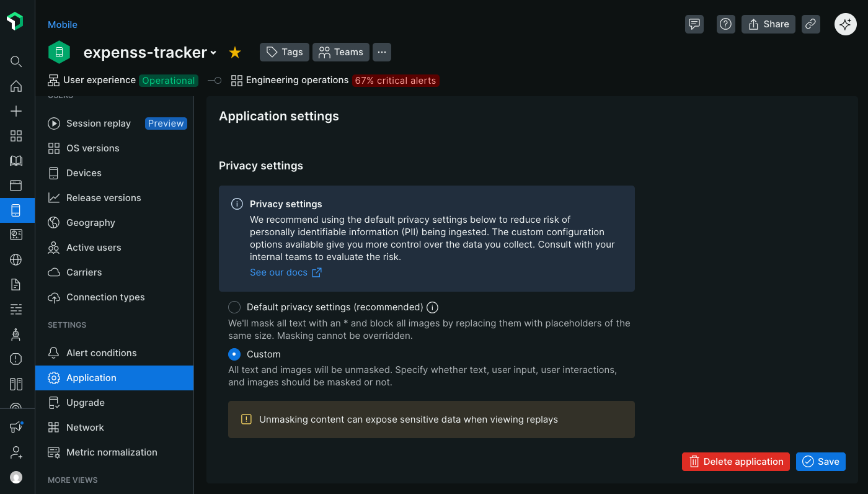Screen dimensions: 868x494
Task: Click the Delete application button
Action: click(x=736, y=462)
